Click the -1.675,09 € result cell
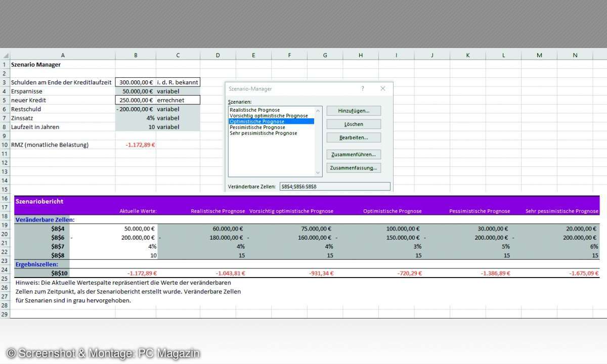 [x=585, y=273]
